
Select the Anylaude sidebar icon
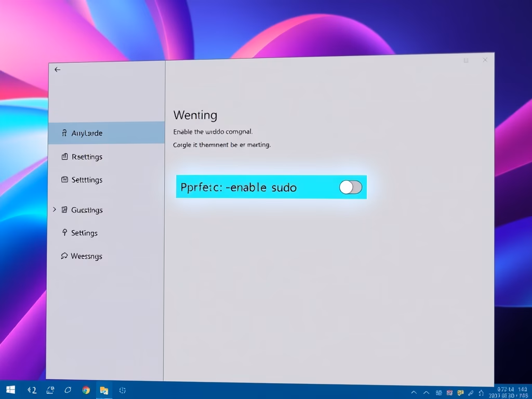click(x=65, y=133)
